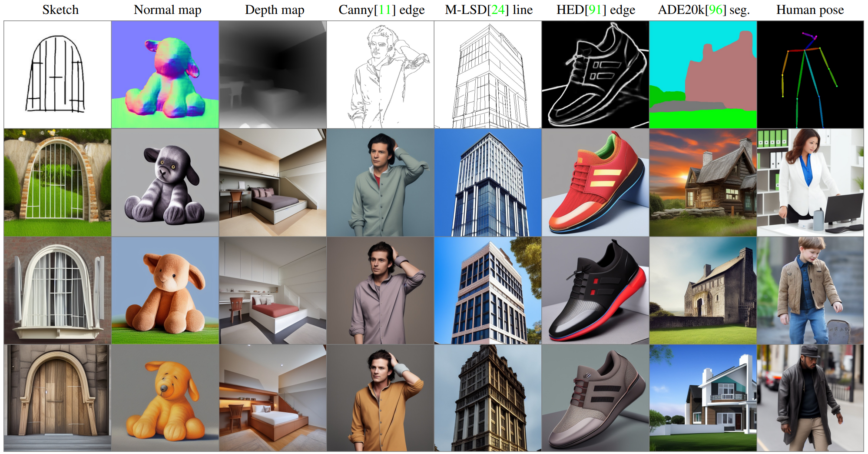
Task: Open the grayscale depth map image
Action: 273,74
